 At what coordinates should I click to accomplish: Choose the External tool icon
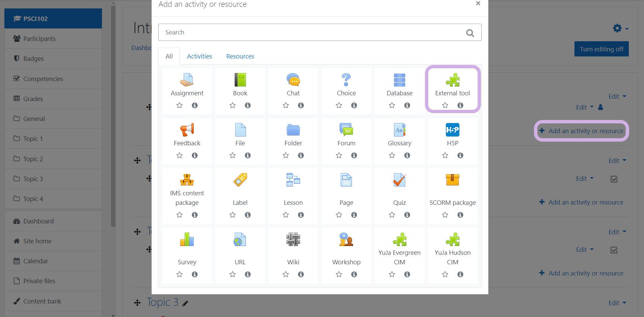click(452, 80)
